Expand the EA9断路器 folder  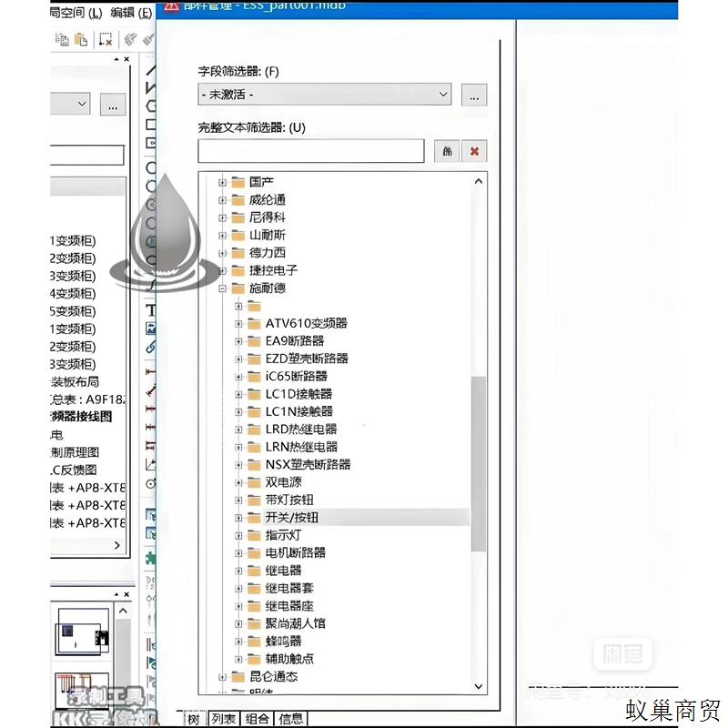(238, 341)
